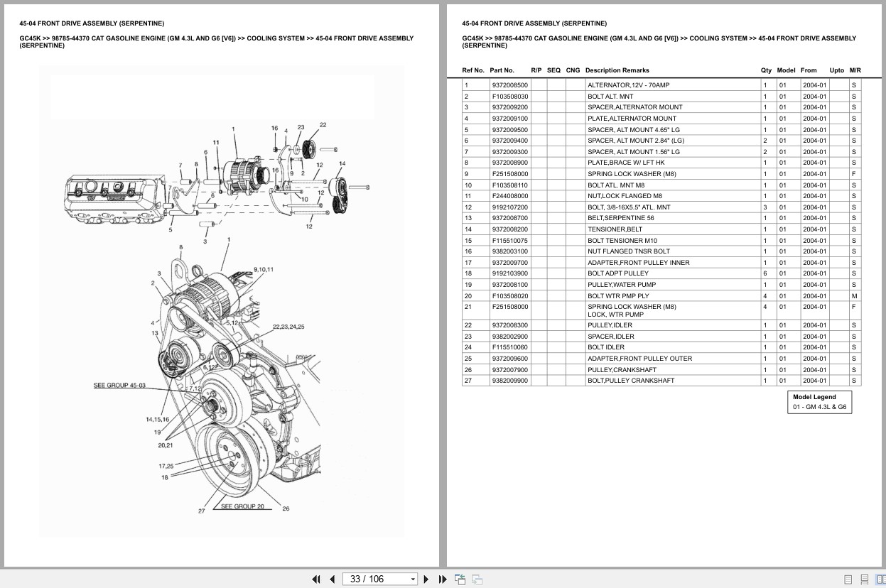Image resolution: width=886 pixels, height=588 pixels.
Task: Click PULLEY,WATER PUMP description
Action: 622,285
